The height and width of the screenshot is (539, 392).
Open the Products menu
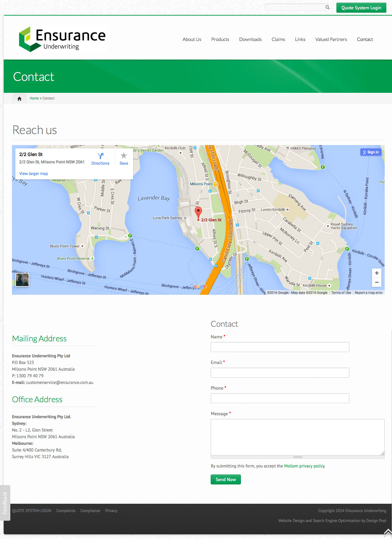coord(220,39)
